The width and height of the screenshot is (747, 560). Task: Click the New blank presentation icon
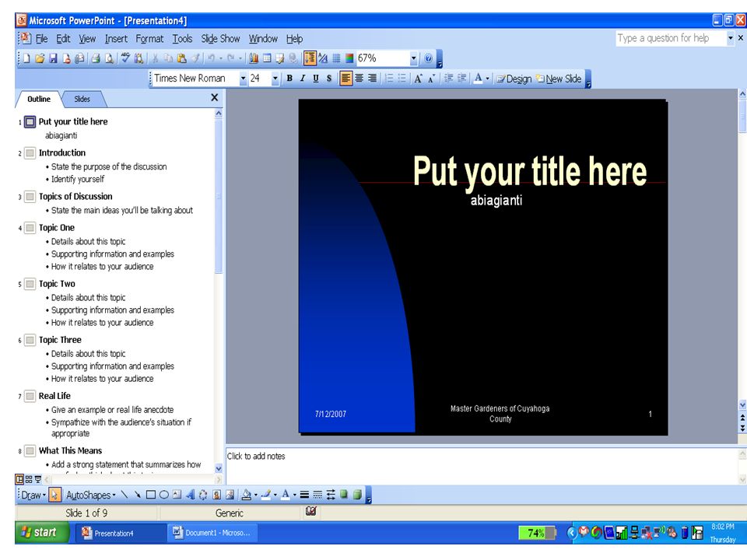26,58
